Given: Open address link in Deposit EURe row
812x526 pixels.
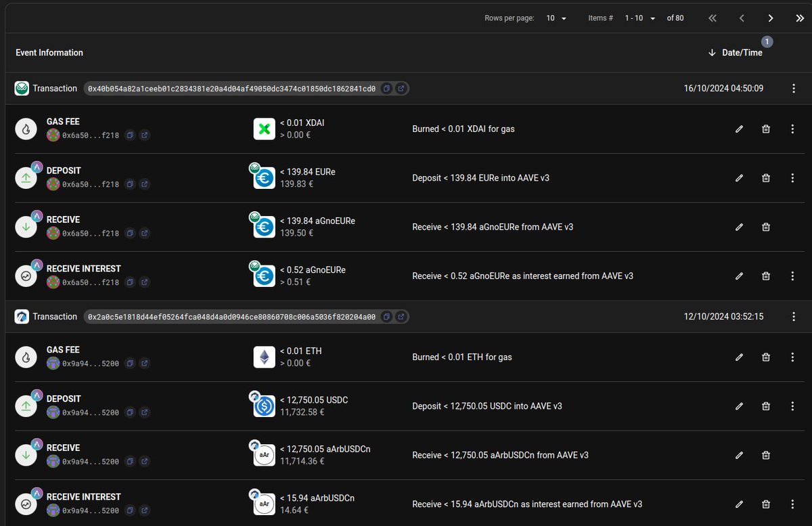Looking at the screenshot, I should [145, 184].
